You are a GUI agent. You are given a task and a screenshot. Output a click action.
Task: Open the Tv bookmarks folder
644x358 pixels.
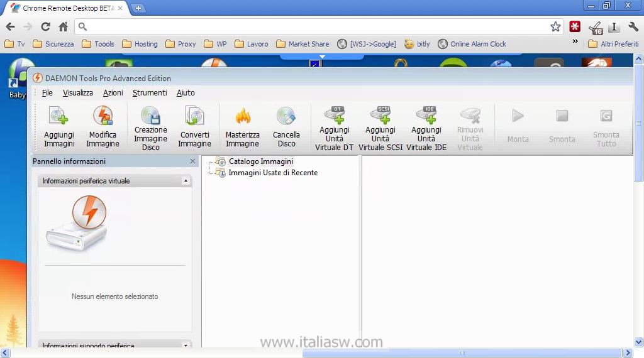15,44
